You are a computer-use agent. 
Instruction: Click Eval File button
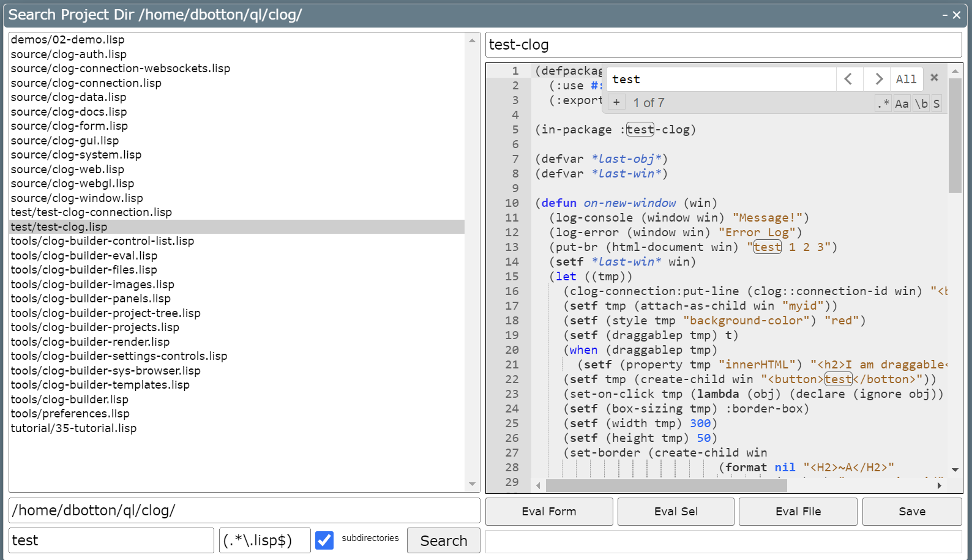(x=798, y=512)
